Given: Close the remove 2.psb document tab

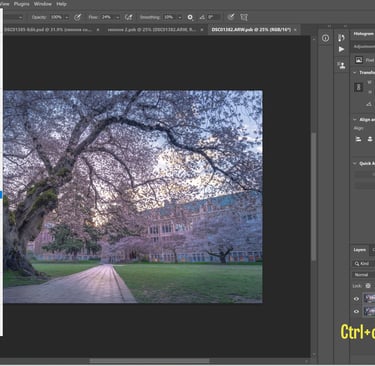Looking at the screenshot, I should click(202, 30).
